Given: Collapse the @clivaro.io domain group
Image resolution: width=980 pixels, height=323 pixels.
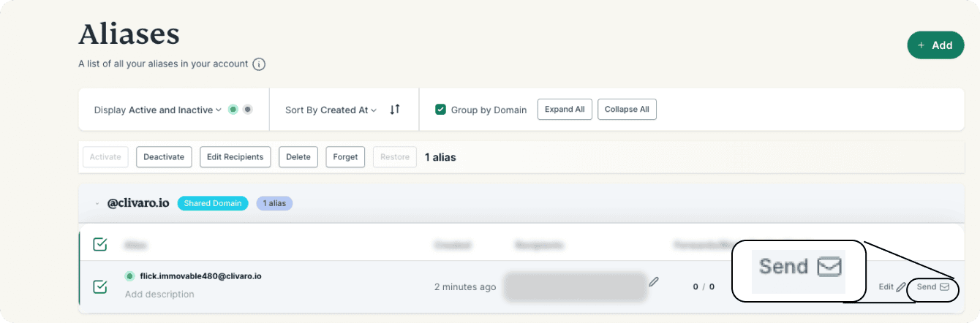Looking at the screenshot, I should click(x=97, y=203).
